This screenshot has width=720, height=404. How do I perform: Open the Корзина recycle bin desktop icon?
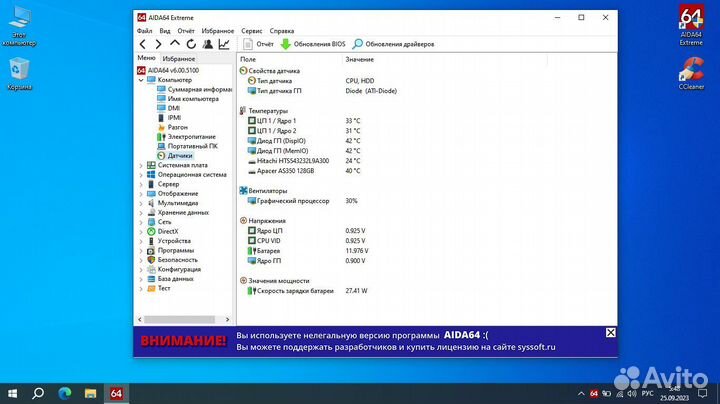19,74
